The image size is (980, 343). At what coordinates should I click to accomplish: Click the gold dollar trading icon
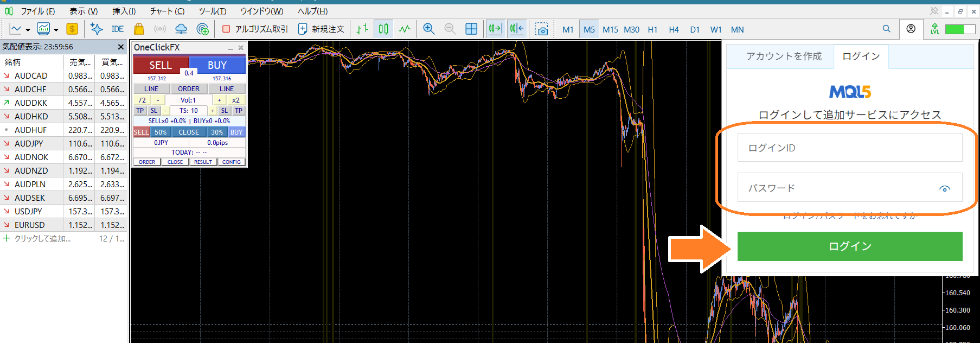click(72, 29)
